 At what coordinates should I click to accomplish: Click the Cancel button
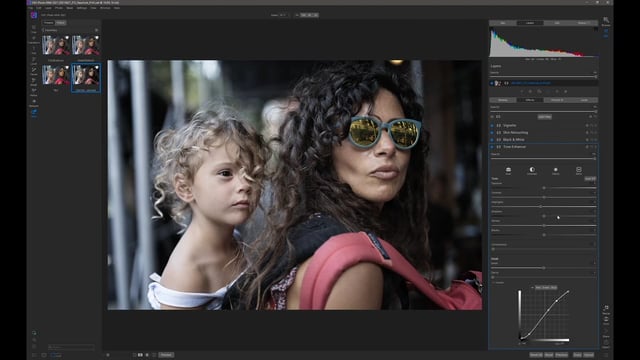[x=589, y=355]
